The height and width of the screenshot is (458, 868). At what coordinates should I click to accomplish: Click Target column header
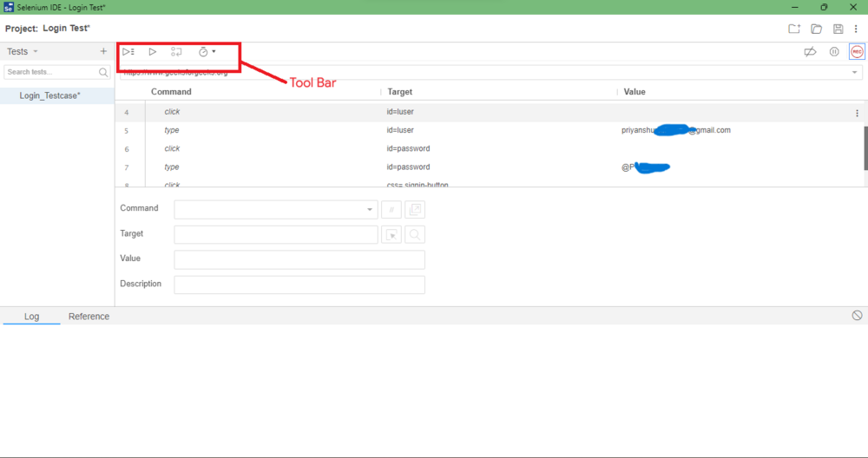click(399, 92)
